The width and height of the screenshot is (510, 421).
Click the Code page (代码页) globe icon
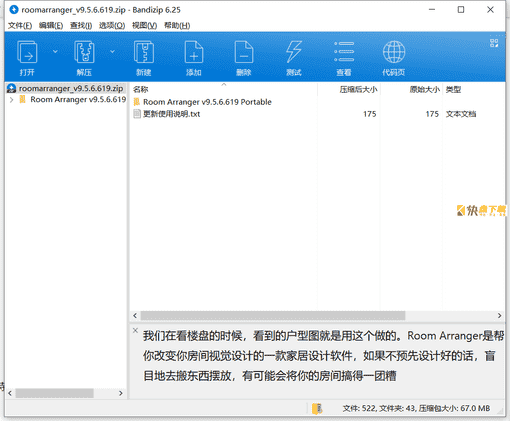point(394,52)
